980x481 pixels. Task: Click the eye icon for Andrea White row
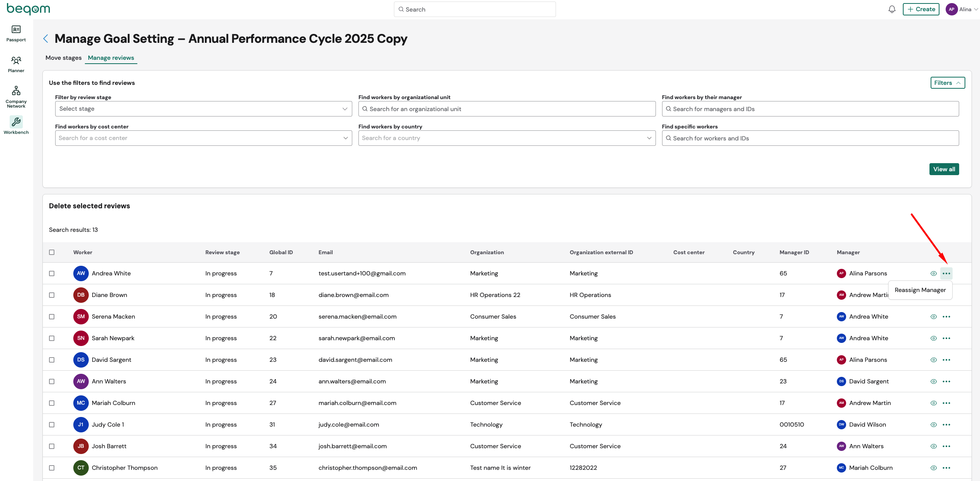(x=933, y=273)
